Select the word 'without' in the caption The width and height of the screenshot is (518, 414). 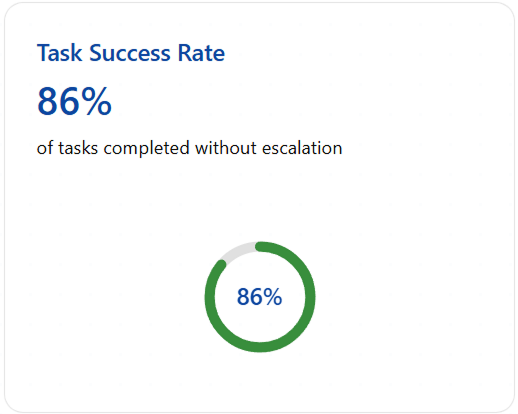226,148
